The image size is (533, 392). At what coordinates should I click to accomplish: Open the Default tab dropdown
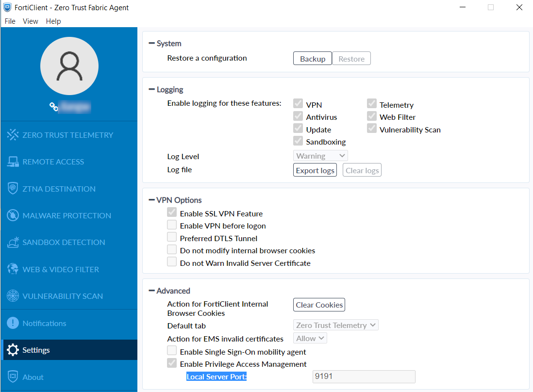pyautogui.click(x=335, y=325)
